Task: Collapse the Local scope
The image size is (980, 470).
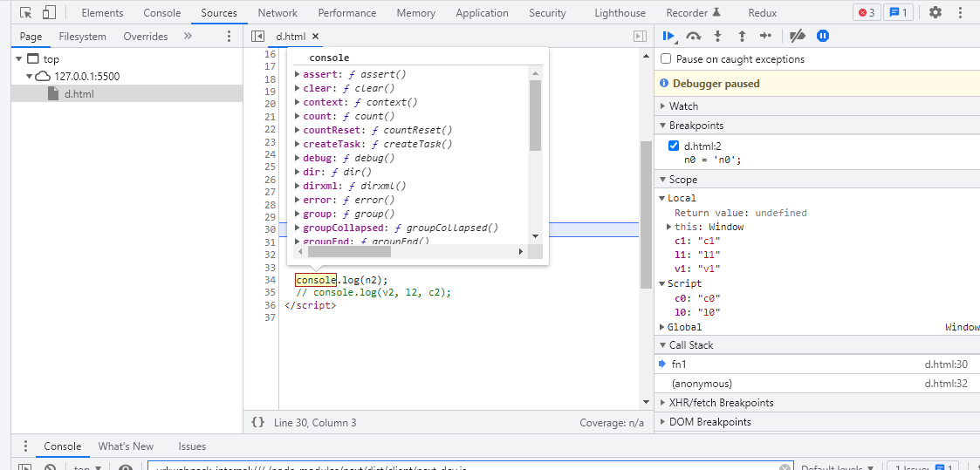Action: (661, 198)
